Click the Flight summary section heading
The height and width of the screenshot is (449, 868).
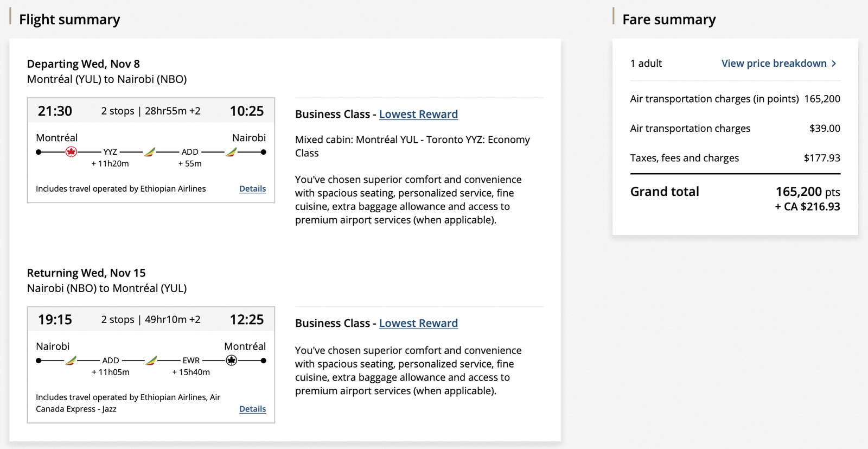coord(69,19)
